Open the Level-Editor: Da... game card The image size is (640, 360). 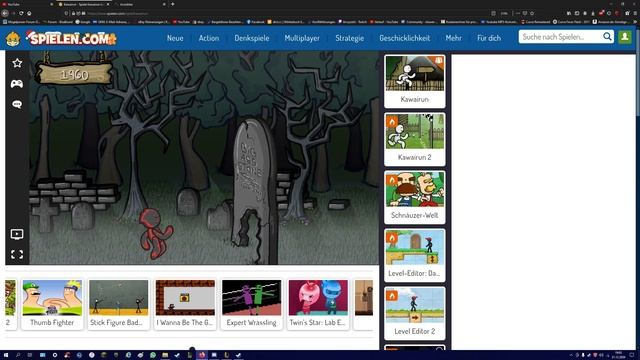pos(415,255)
